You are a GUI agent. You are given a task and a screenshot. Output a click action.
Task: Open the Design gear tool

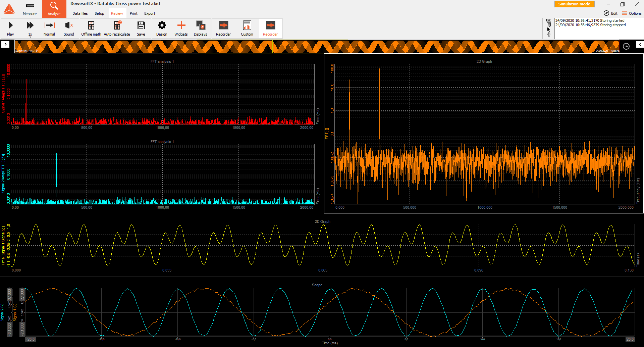pos(162,28)
